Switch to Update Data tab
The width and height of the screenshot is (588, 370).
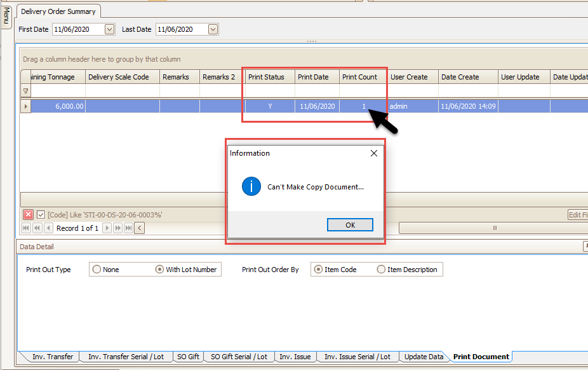click(424, 357)
